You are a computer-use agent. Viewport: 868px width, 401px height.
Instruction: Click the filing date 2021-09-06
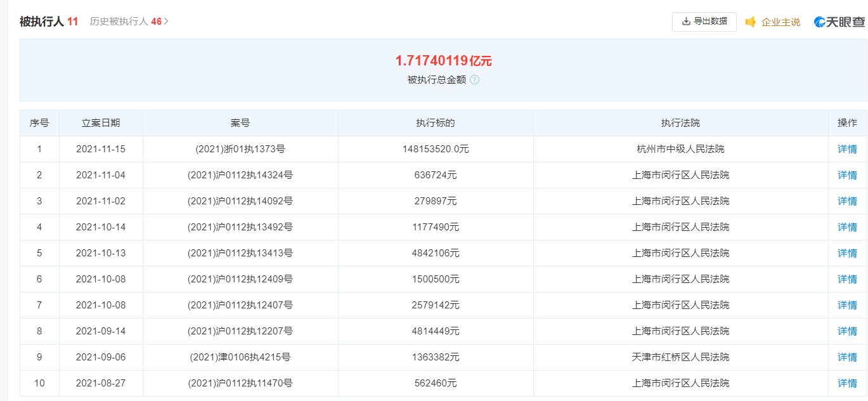(x=101, y=357)
